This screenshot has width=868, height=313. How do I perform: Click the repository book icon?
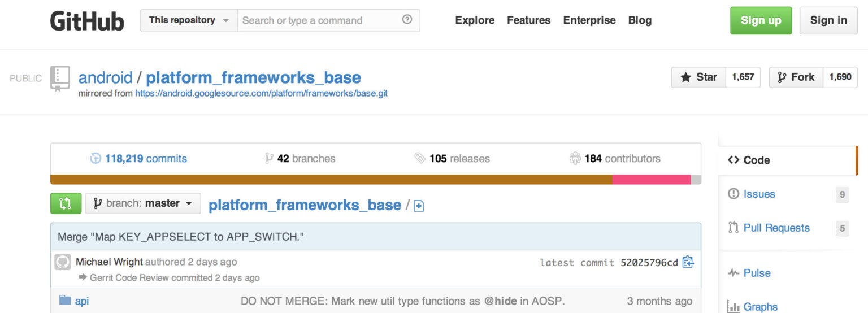tap(60, 78)
